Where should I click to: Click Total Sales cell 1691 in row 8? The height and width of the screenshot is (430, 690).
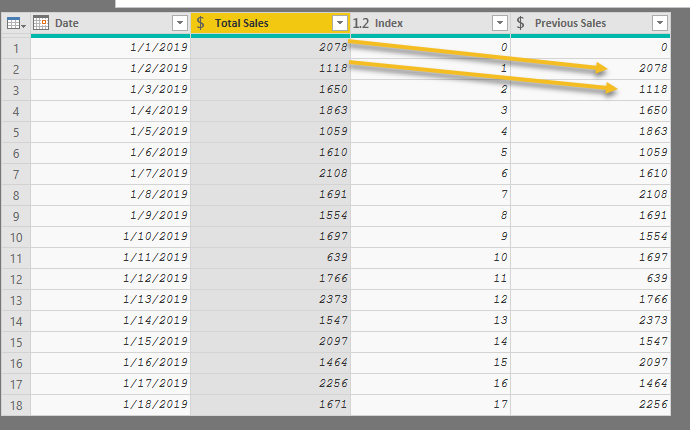click(271, 195)
